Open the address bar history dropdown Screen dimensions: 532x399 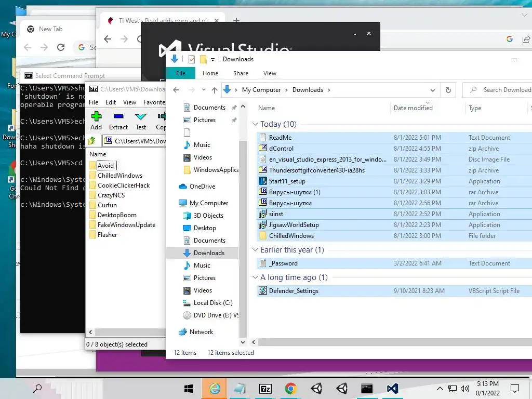coord(433,90)
